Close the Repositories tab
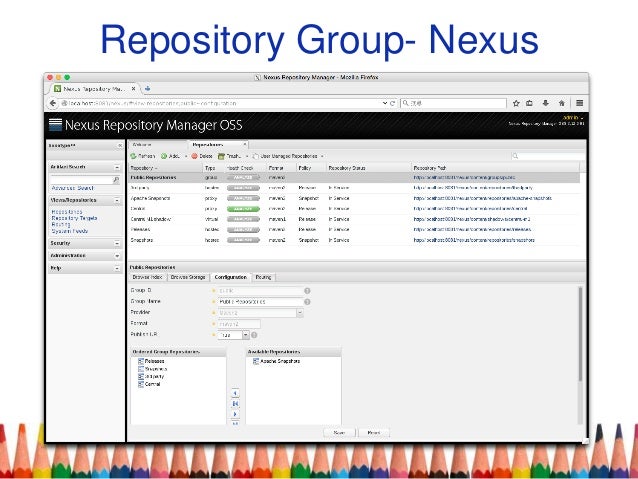Screen dimensions: 638x479 click(x=245, y=144)
